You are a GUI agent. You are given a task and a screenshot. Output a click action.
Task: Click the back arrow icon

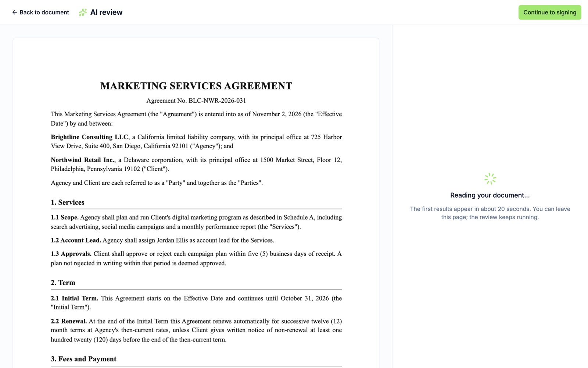[15, 12]
